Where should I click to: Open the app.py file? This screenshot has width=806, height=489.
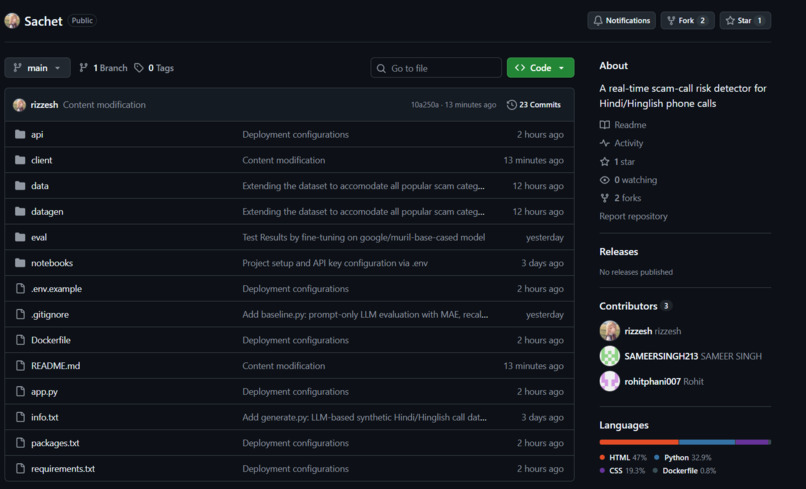click(x=44, y=391)
